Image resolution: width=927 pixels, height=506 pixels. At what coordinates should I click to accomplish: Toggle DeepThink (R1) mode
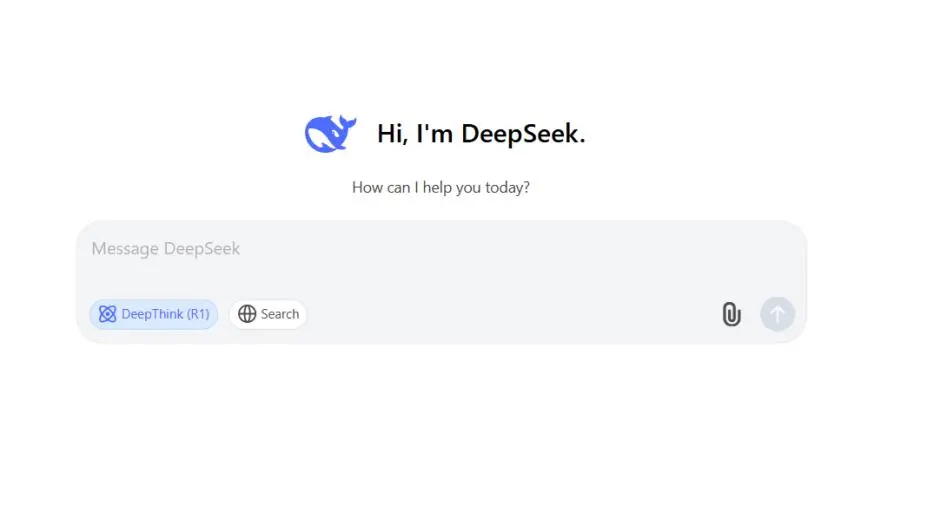pos(154,314)
